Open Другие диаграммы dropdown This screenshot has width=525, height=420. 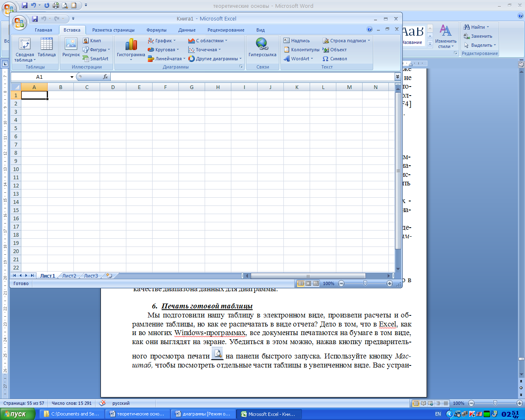tap(215, 59)
